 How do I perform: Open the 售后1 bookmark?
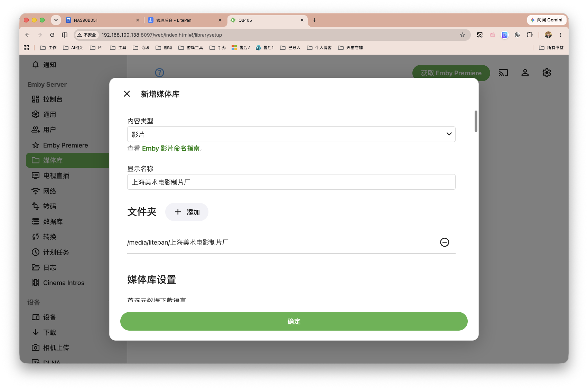tap(265, 48)
